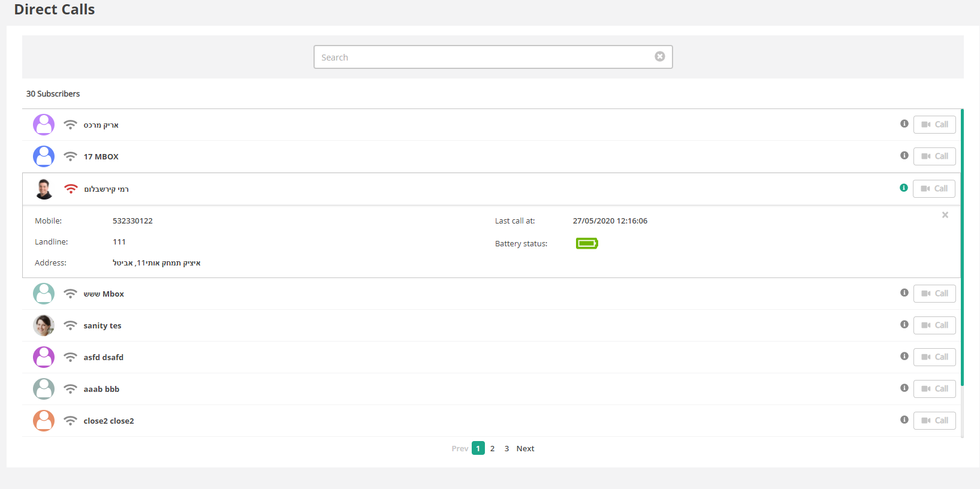Click into the Search input field
This screenshot has width=980, height=489.
[x=486, y=57]
